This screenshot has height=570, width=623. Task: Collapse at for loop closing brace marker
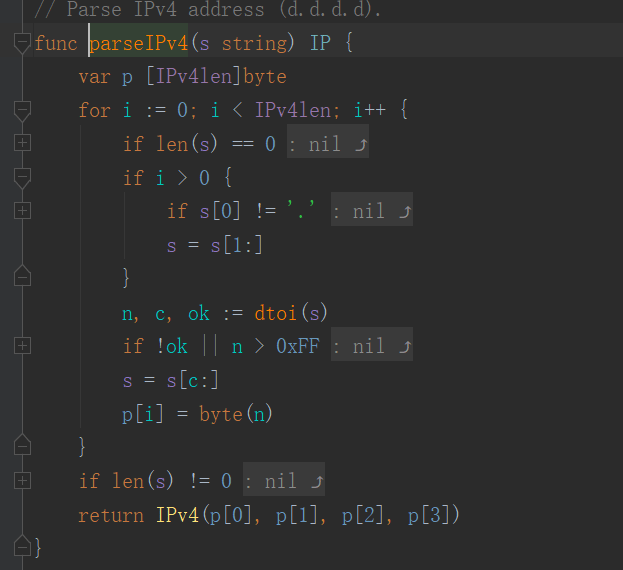point(22,445)
